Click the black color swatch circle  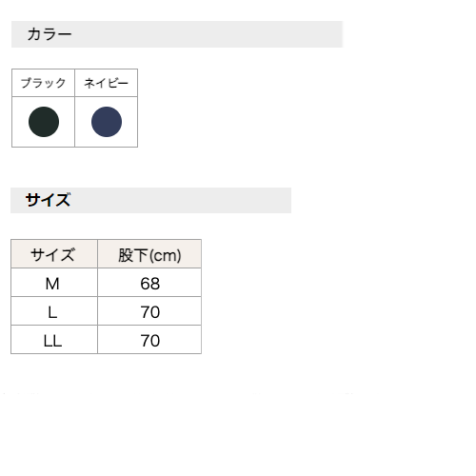point(44,122)
